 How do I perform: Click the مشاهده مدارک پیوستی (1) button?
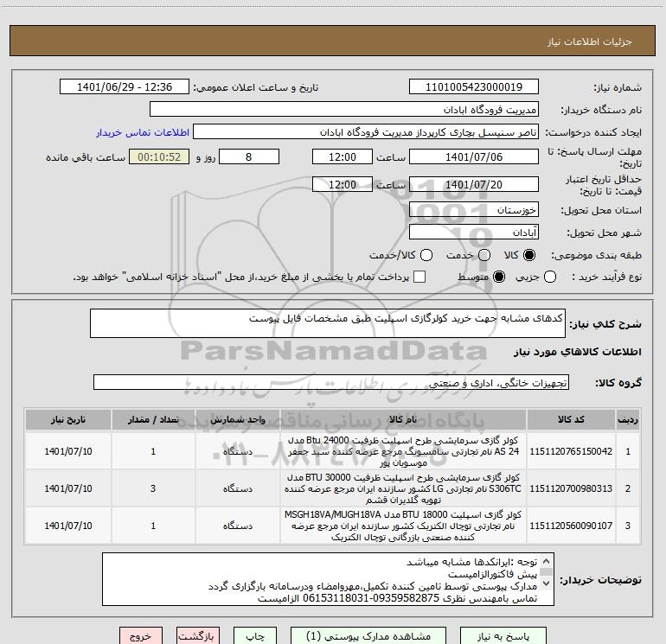tap(368, 636)
